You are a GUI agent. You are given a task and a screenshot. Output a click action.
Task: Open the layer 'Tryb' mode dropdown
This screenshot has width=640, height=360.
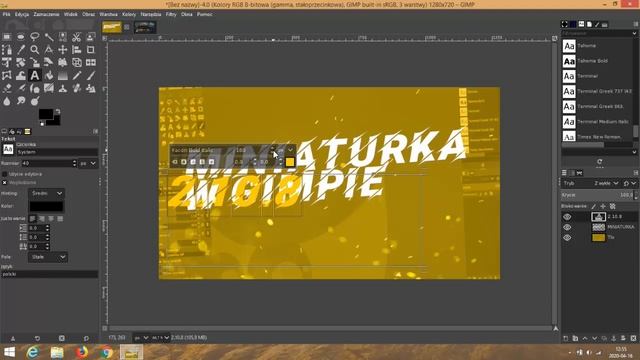606,183
